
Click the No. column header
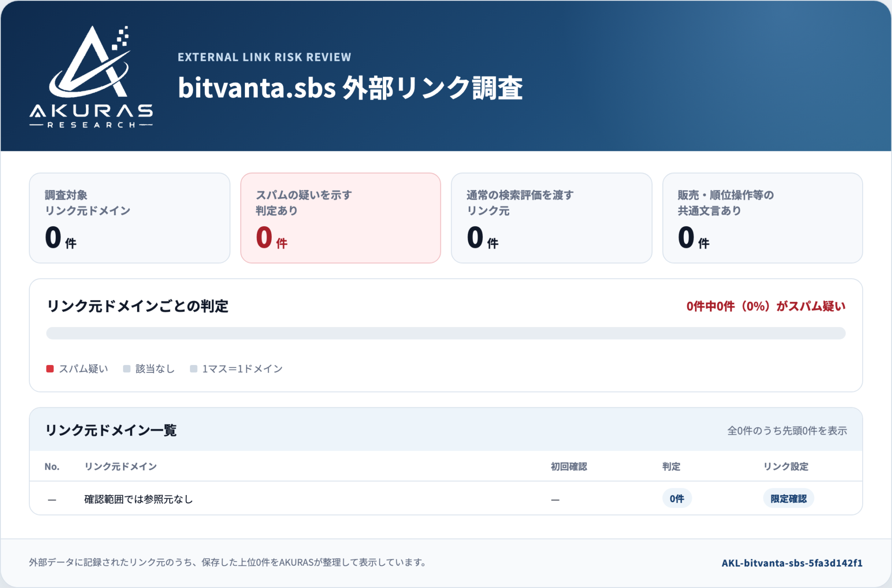pos(52,466)
